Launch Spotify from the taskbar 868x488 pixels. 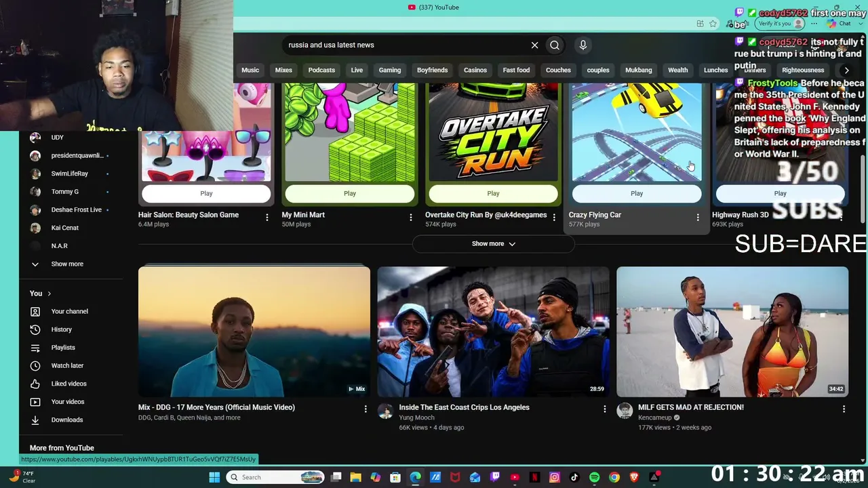click(594, 477)
